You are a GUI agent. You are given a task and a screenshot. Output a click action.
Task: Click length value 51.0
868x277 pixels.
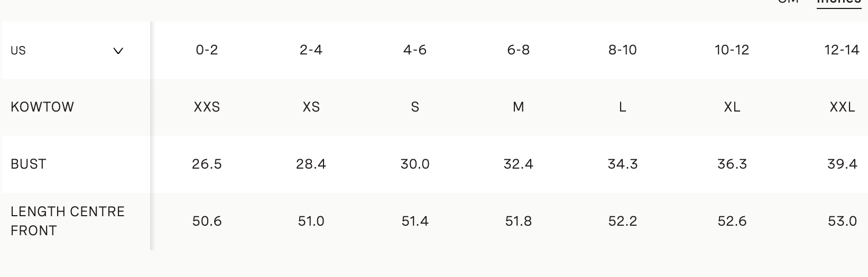click(x=311, y=221)
